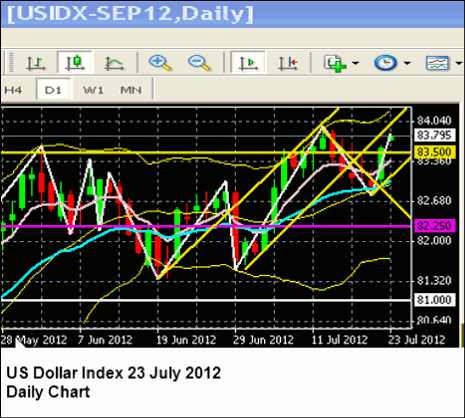Click the white 81.000 level label

[x=434, y=300]
